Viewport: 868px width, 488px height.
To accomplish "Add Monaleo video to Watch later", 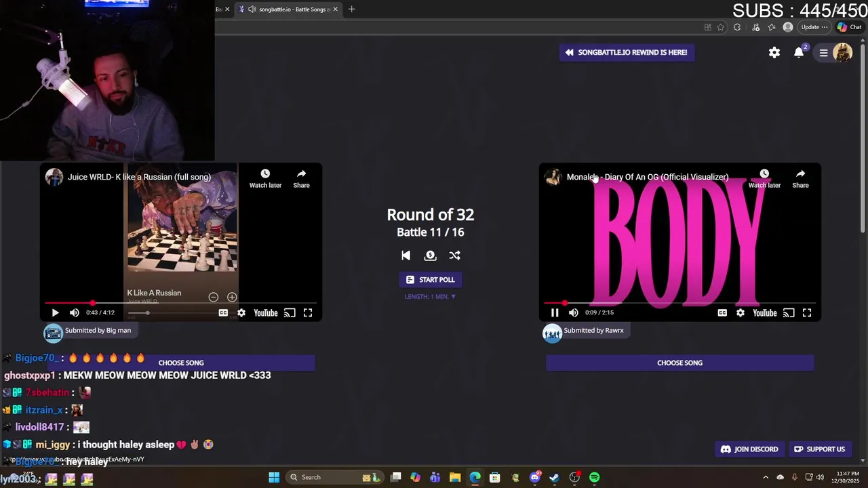I will [764, 179].
